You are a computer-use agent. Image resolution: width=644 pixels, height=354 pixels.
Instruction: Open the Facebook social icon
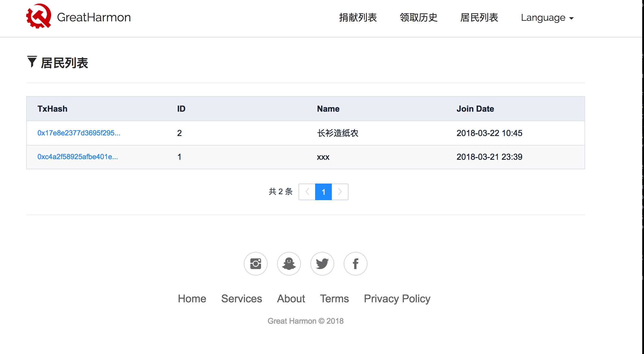355,264
